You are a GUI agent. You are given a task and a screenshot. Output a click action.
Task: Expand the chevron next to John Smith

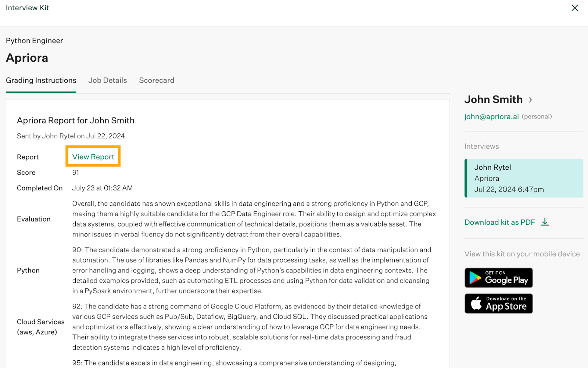point(530,100)
